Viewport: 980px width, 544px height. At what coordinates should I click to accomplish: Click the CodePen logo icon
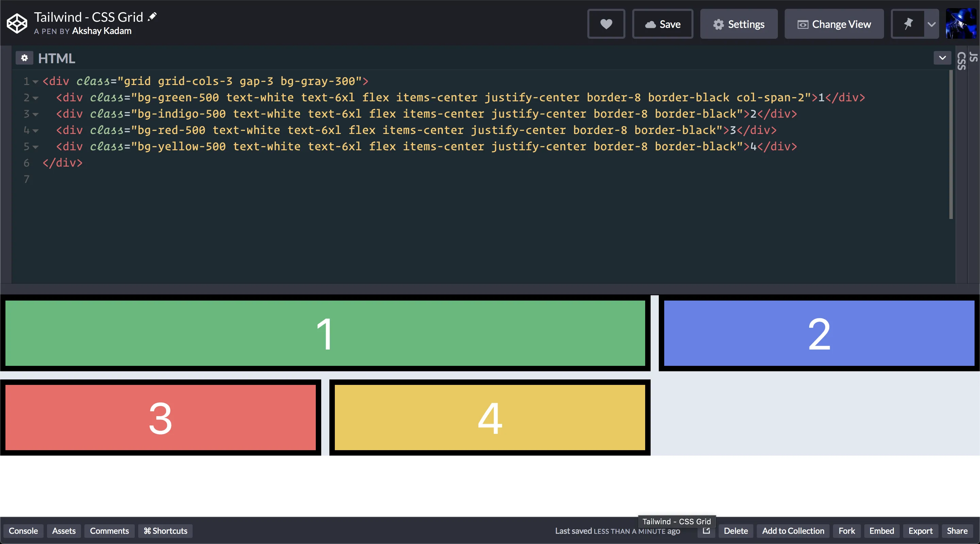click(x=17, y=23)
